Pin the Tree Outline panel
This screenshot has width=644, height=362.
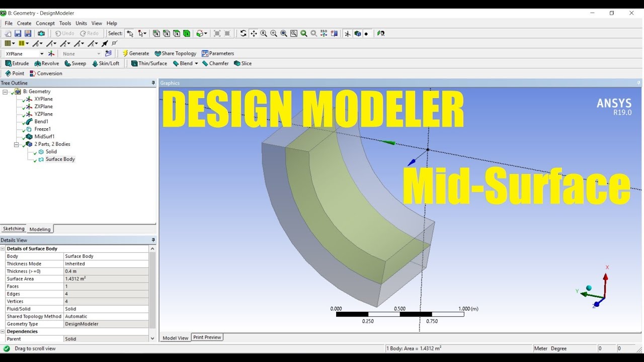pos(153,83)
